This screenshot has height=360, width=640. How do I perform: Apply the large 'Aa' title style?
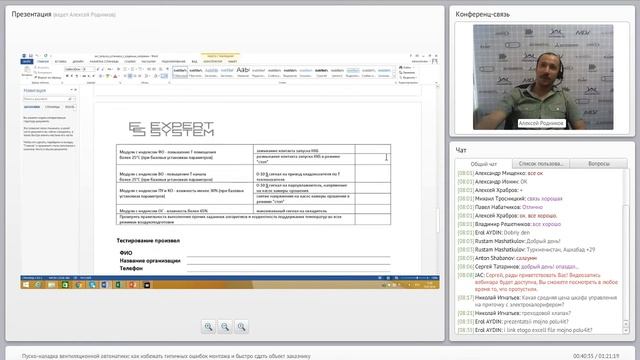click(x=243, y=71)
